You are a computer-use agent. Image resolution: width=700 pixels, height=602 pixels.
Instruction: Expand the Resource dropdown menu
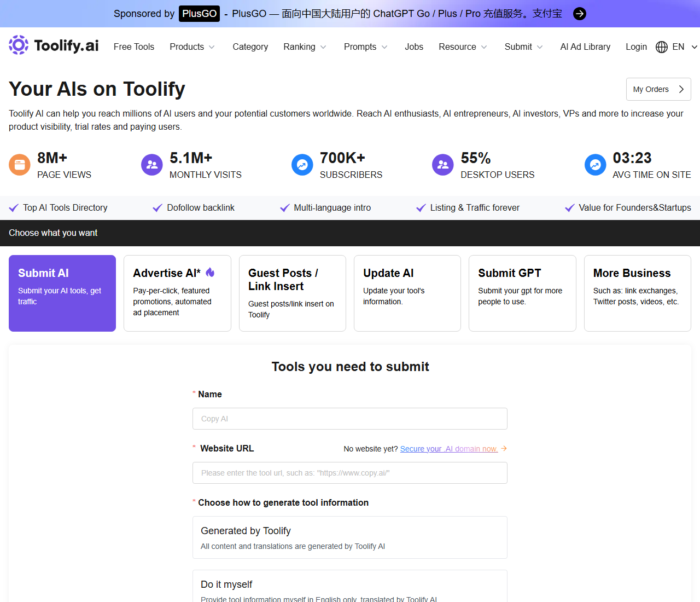pyautogui.click(x=463, y=47)
